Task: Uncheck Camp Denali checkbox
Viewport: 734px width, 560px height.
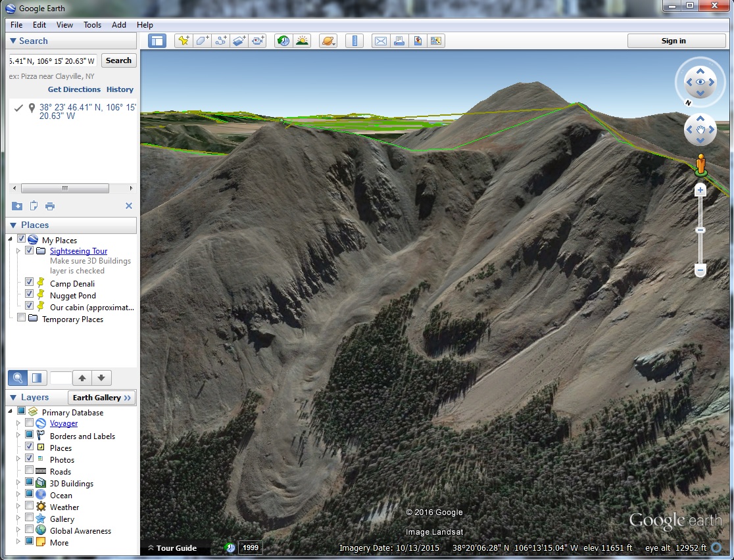Action: [x=29, y=282]
